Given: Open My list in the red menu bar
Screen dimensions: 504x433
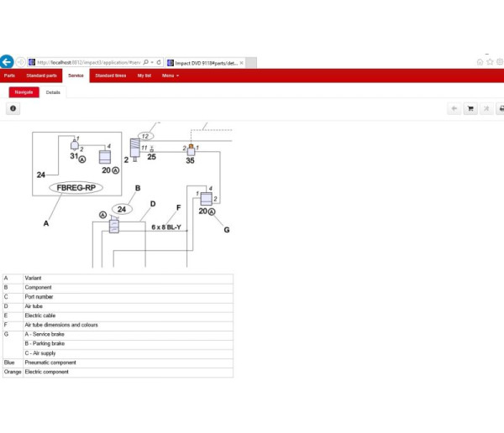Looking at the screenshot, I should pyautogui.click(x=144, y=76).
